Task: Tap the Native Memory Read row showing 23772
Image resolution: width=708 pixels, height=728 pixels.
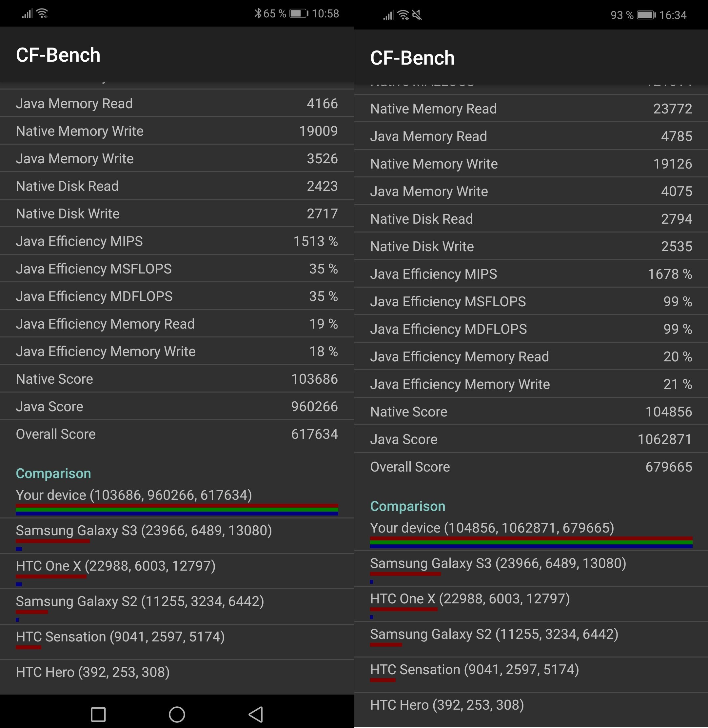Action: (x=531, y=109)
